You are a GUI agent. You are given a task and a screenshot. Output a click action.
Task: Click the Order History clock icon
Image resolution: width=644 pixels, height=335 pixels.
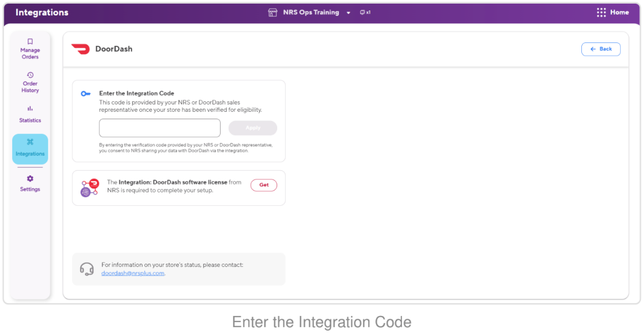(x=30, y=75)
